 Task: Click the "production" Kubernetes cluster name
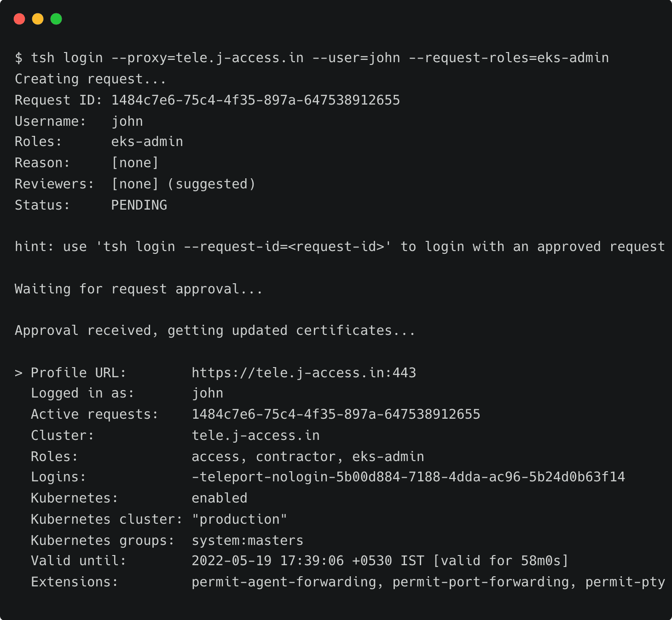[x=239, y=519]
